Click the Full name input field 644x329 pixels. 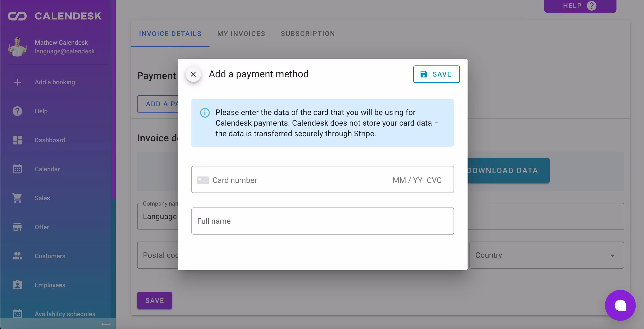(x=322, y=221)
